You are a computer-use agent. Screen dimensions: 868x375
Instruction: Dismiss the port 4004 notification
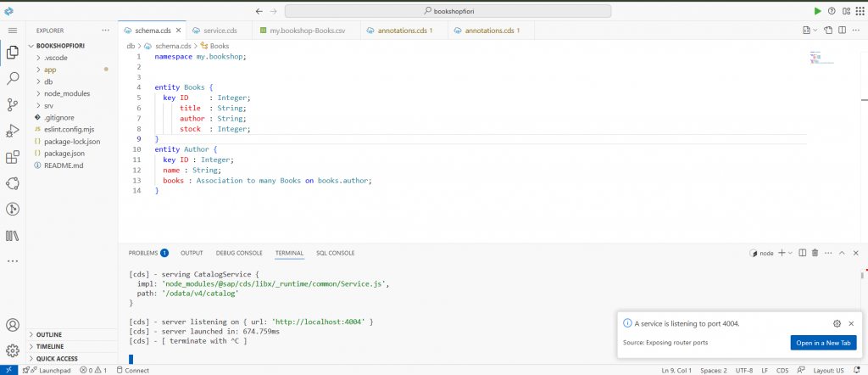[x=851, y=323]
